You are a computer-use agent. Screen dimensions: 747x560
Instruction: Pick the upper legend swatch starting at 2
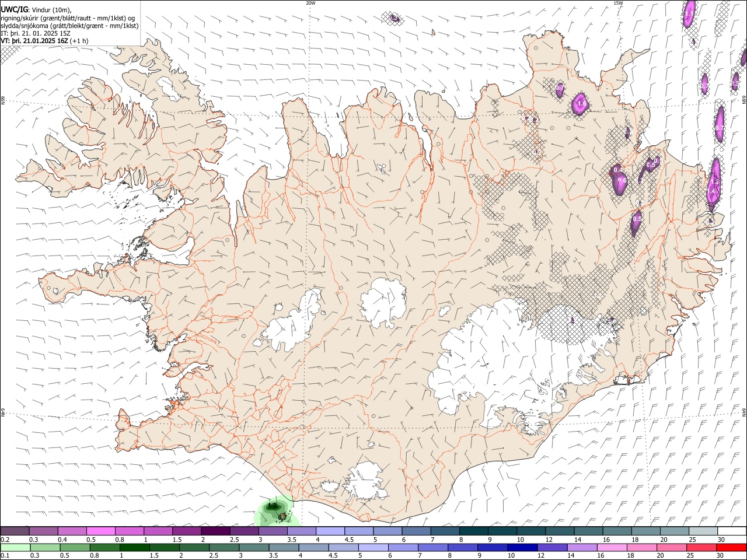[215, 531]
